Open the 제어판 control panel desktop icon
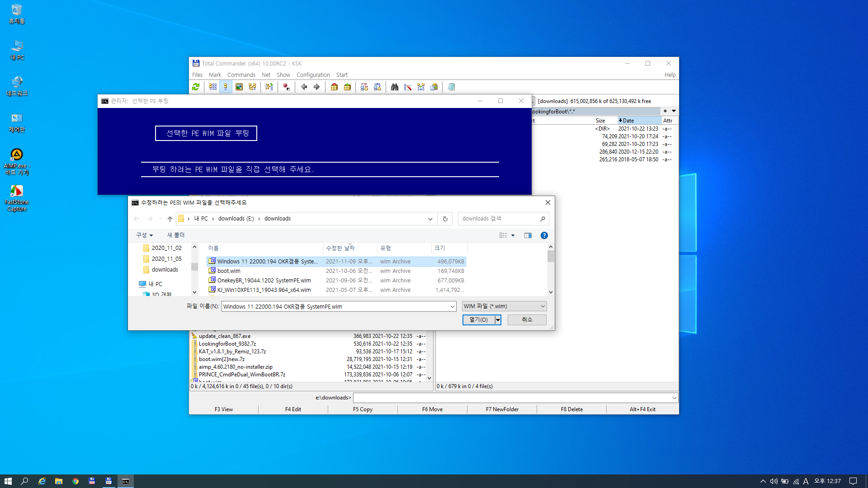 pos(17,122)
